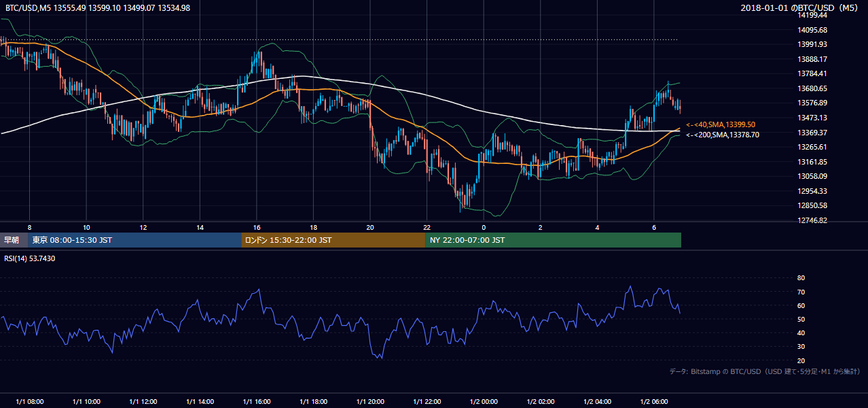Click the RSI(14) 53.7430 indicator label

coord(30,258)
